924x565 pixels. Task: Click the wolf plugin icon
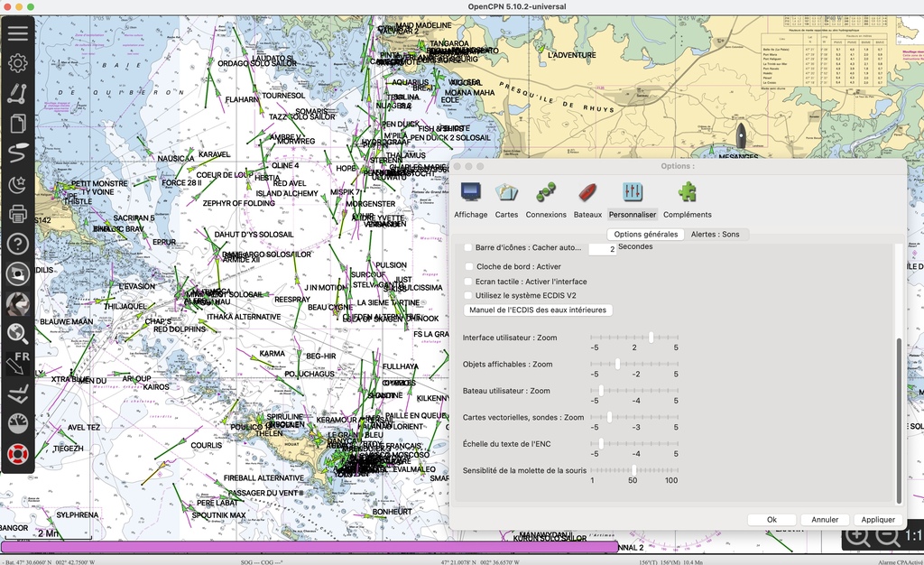(x=18, y=303)
